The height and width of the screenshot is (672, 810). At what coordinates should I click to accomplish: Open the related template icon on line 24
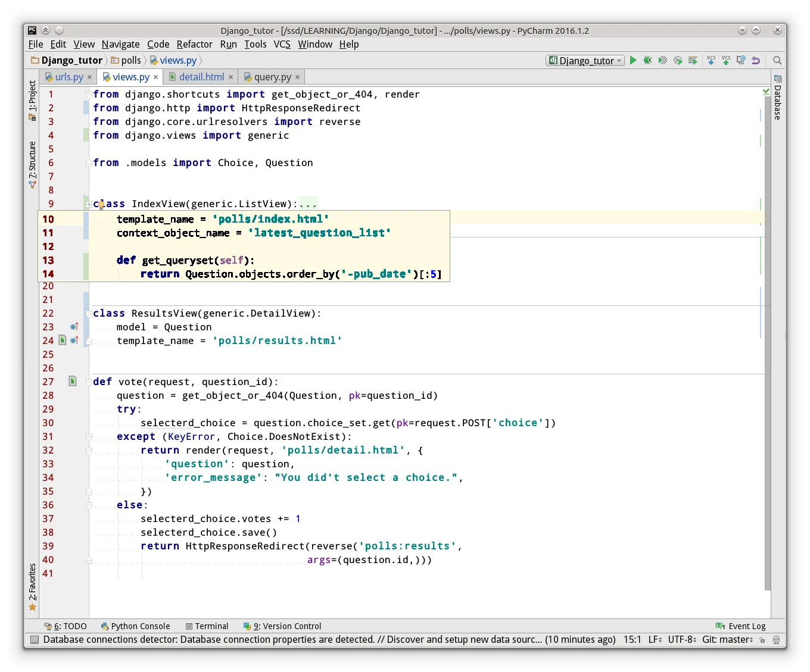pos(63,340)
